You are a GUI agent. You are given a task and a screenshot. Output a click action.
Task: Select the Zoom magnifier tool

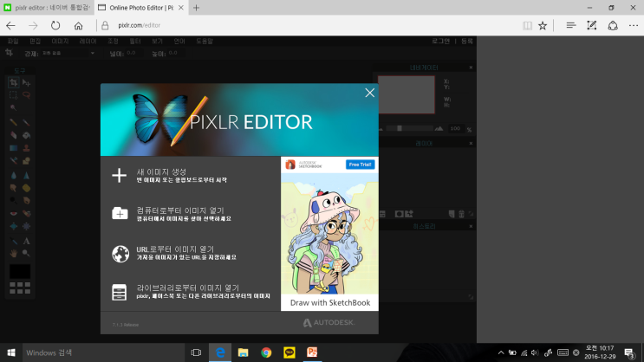[26, 254]
